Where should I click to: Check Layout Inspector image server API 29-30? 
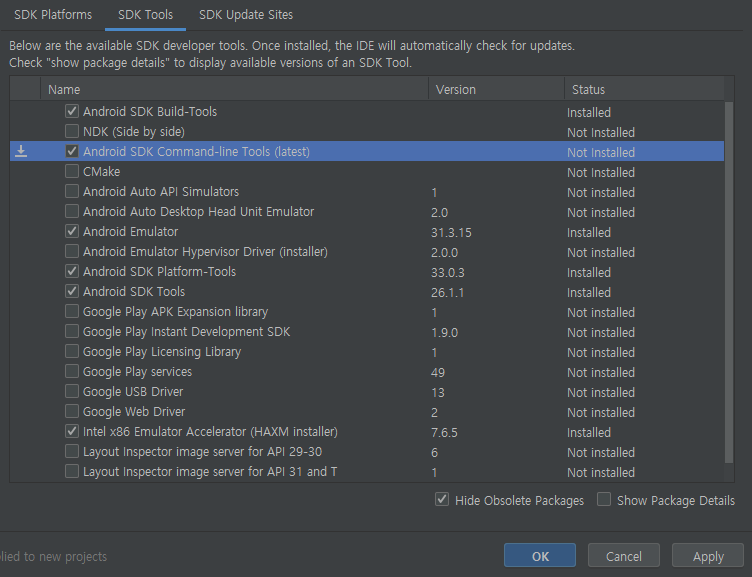coord(72,452)
